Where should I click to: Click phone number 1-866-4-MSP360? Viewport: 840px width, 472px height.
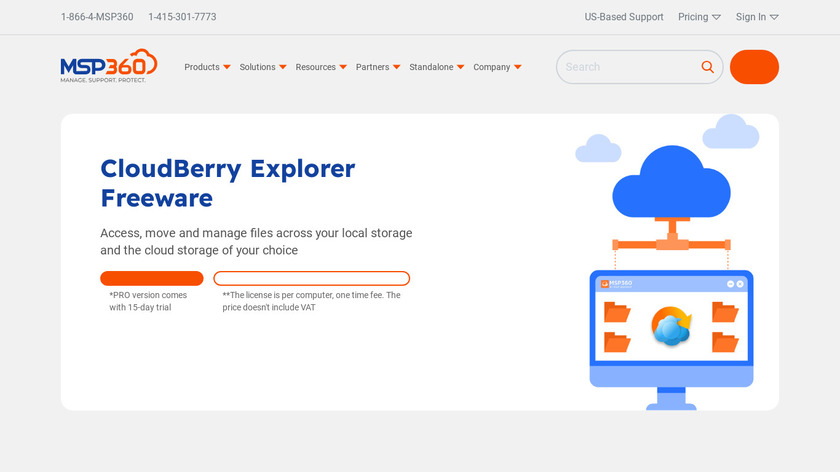pyautogui.click(x=97, y=17)
